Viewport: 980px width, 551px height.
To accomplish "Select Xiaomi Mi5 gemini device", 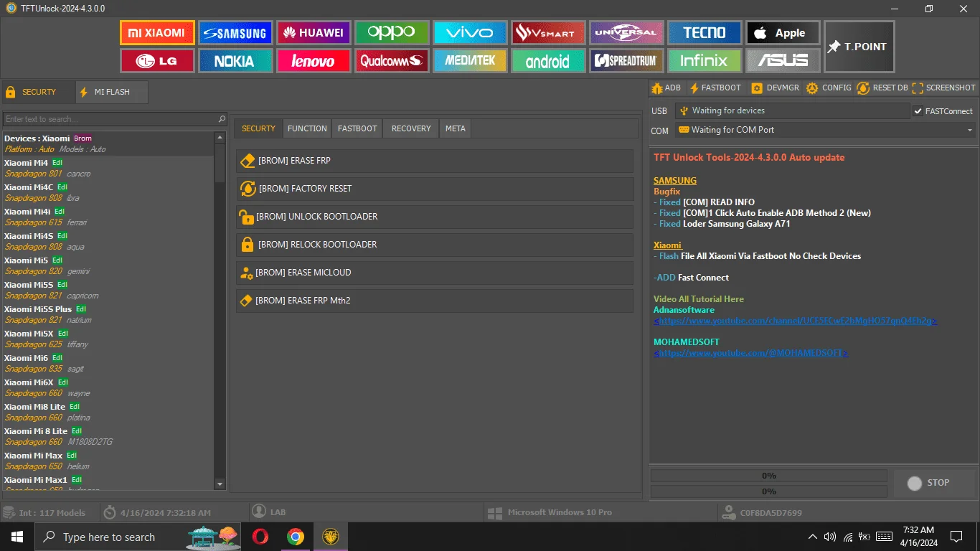I will [x=108, y=266].
